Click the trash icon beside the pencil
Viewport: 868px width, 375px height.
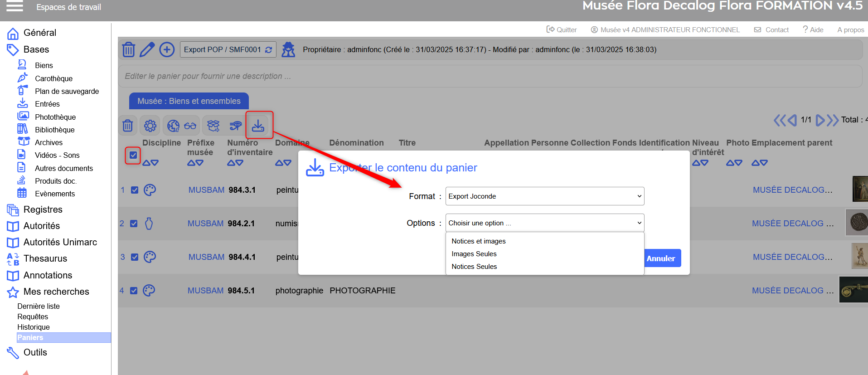click(x=129, y=49)
